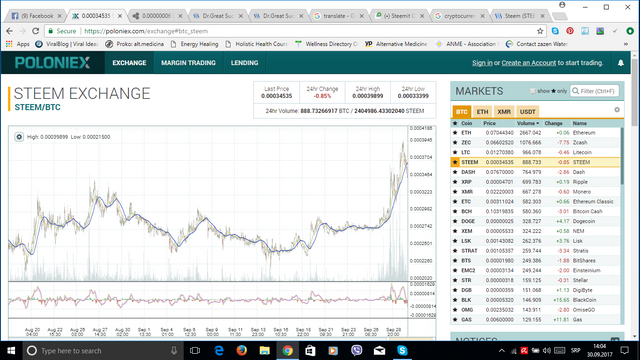640x360 pixels.
Task: Go back to the previous page
Action: (9, 31)
